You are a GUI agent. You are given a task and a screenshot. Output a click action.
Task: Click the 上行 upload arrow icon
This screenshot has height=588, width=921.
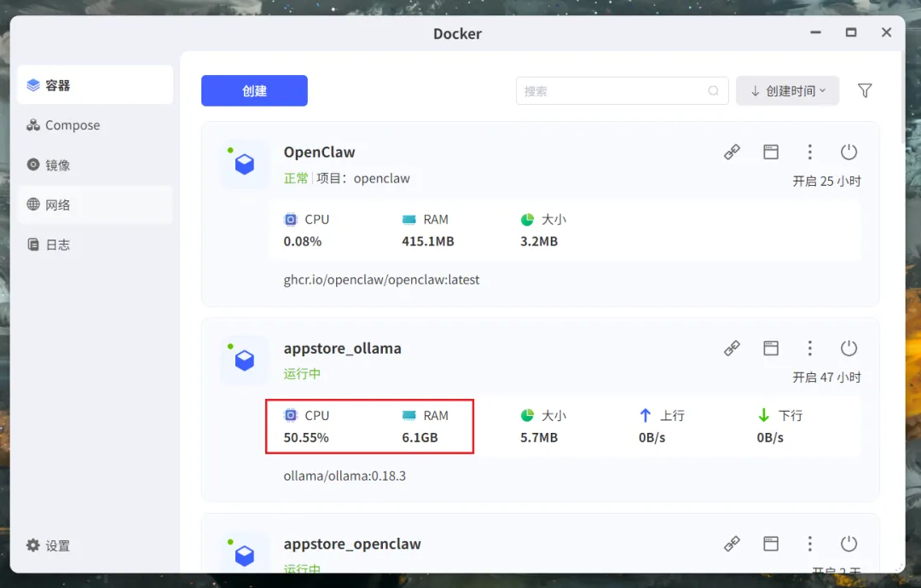click(645, 416)
